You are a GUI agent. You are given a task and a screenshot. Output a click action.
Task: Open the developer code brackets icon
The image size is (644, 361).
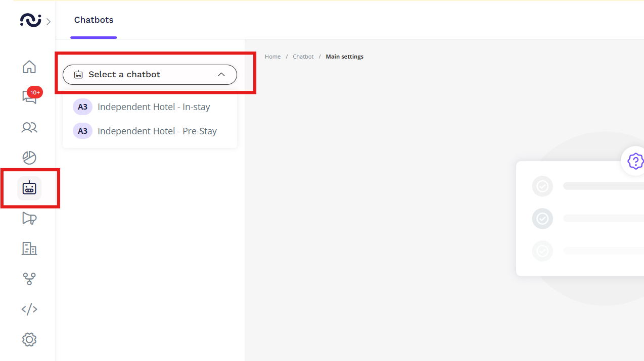(x=29, y=309)
